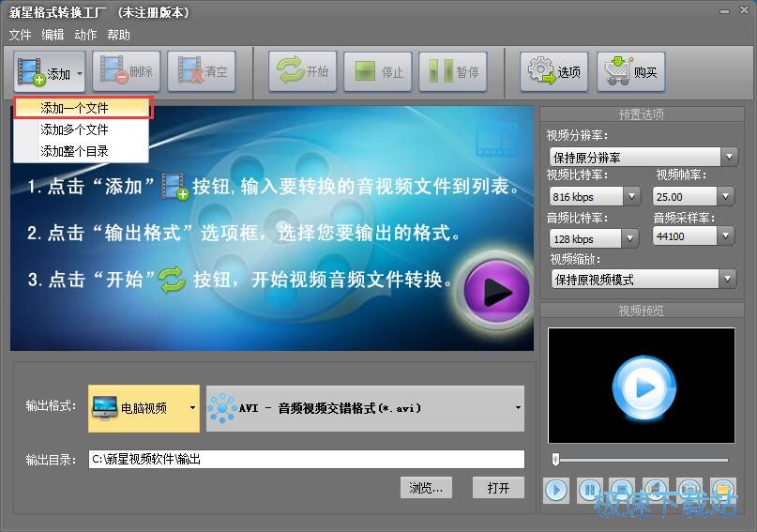Open the 44100 audio sample rate dropdown
The image size is (757, 532).
725,236
